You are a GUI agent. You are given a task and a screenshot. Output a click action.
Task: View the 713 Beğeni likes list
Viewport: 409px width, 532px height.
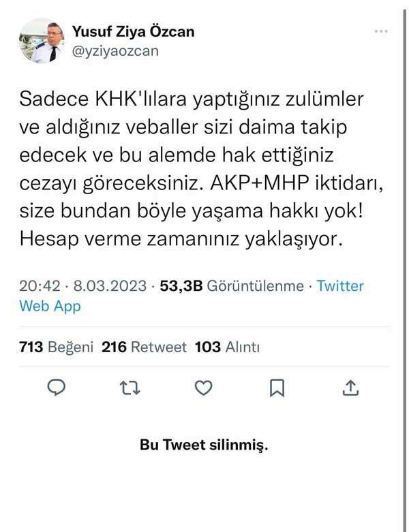pos(56,347)
